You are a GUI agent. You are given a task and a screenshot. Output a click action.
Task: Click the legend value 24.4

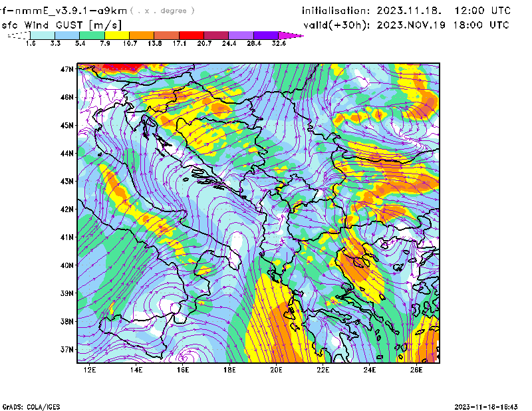(x=229, y=43)
